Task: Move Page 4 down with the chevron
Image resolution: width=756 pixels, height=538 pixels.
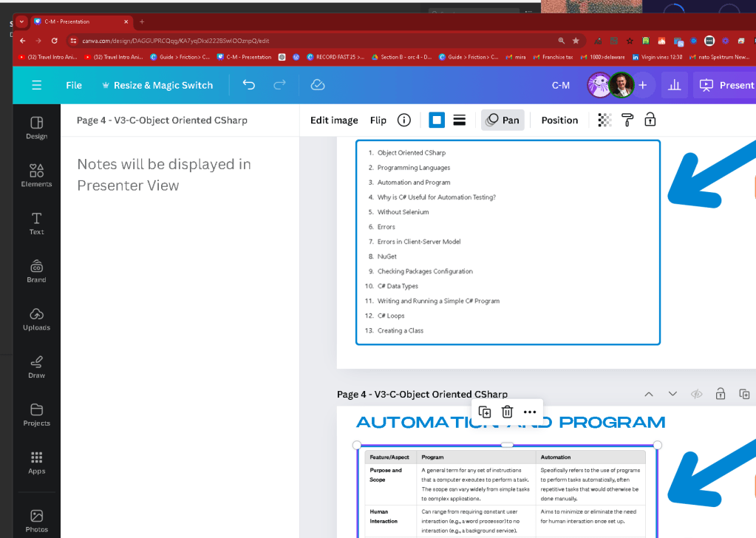Action: 672,395
